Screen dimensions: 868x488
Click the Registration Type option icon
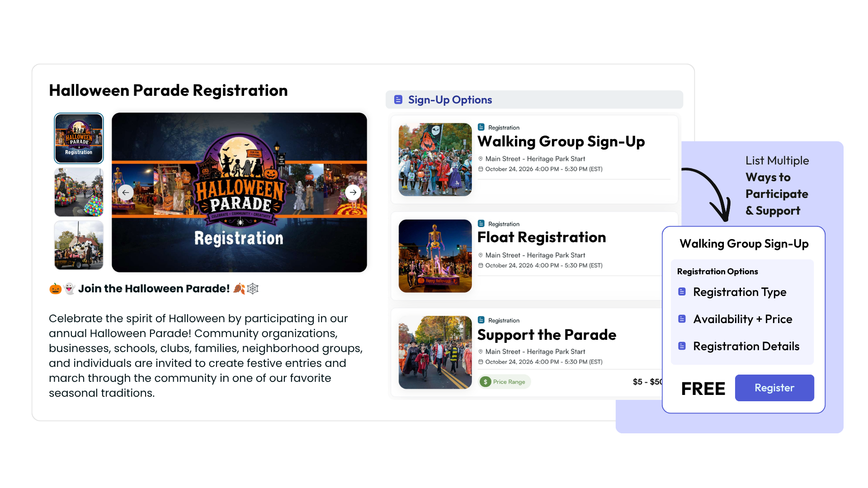tap(682, 292)
